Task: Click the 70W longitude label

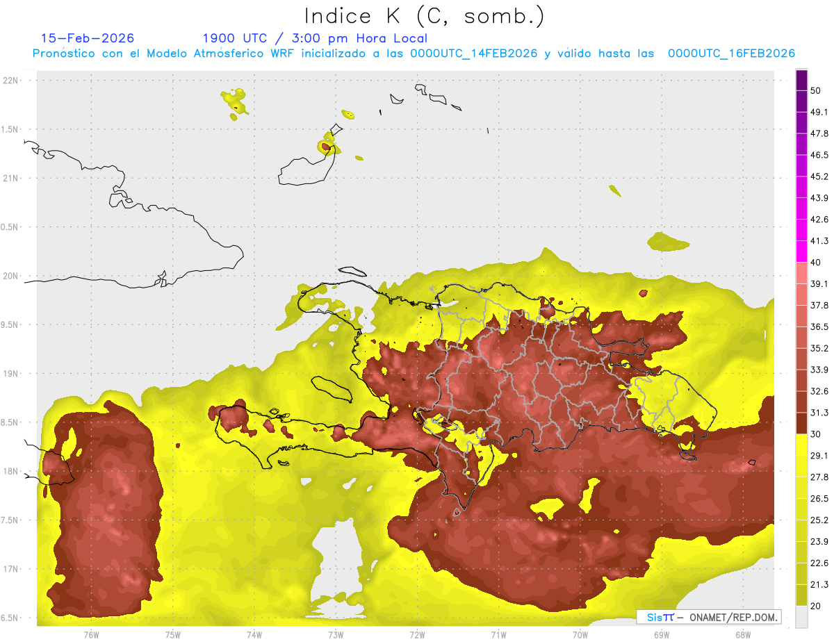Action: (x=580, y=635)
